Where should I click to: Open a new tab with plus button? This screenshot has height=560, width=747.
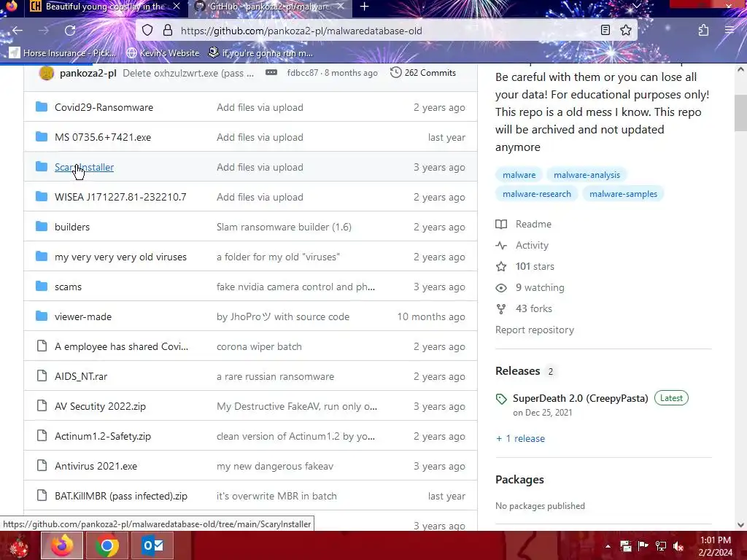365,7
